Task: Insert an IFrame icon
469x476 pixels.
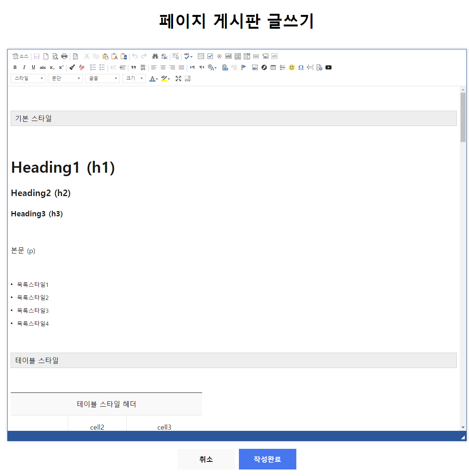Action: (319, 67)
